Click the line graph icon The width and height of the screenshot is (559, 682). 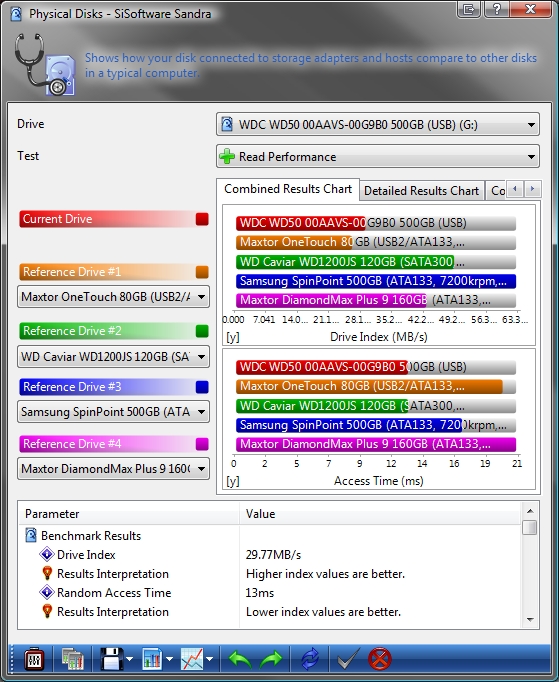(192, 659)
